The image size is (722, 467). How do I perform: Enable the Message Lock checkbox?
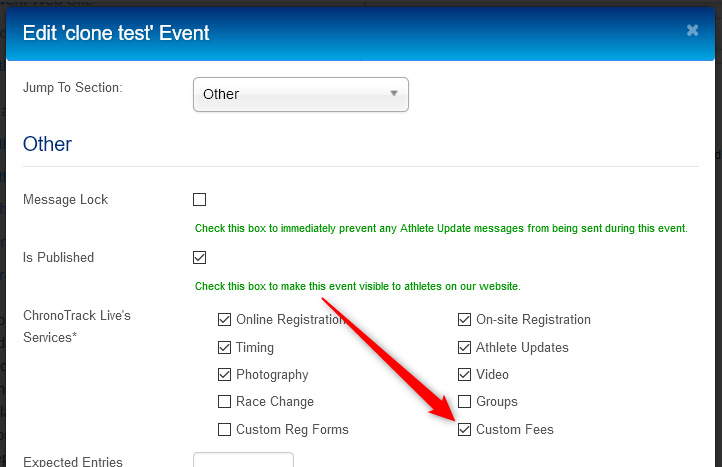pyautogui.click(x=199, y=199)
